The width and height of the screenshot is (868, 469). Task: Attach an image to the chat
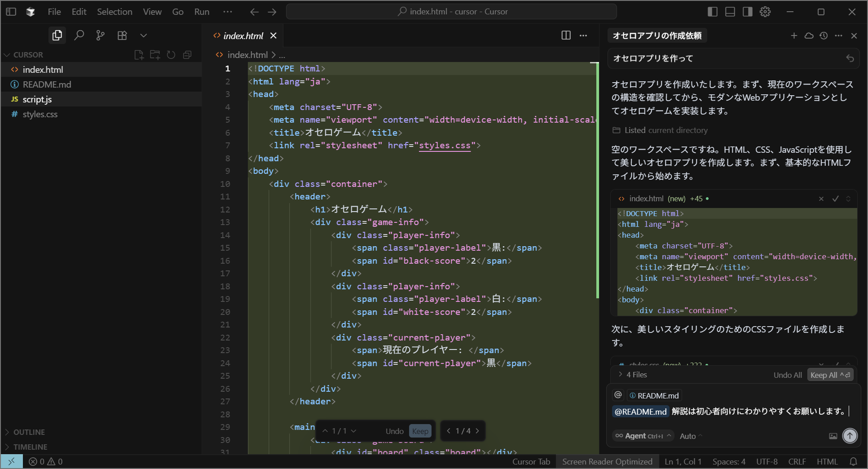coord(833,436)
